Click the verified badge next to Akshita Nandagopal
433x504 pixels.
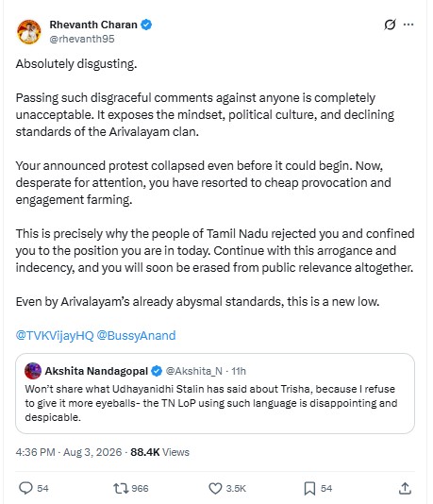[157, 371]
